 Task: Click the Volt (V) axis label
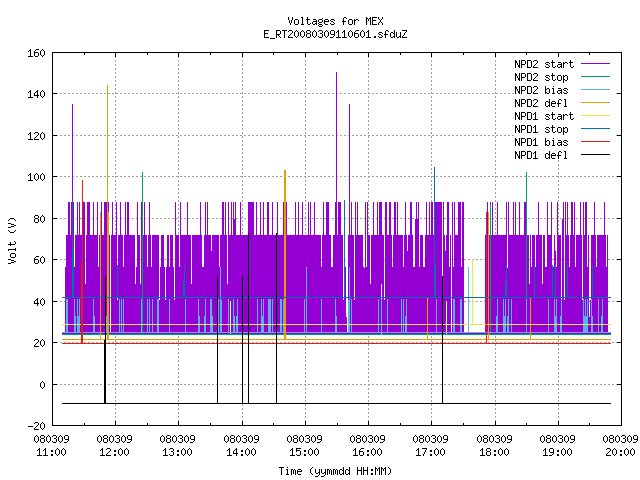pyautogui.click(x=13, y=240)
